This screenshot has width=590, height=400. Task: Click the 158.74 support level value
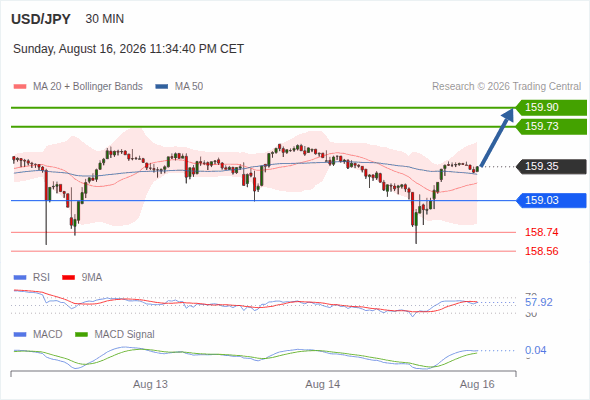541,232
